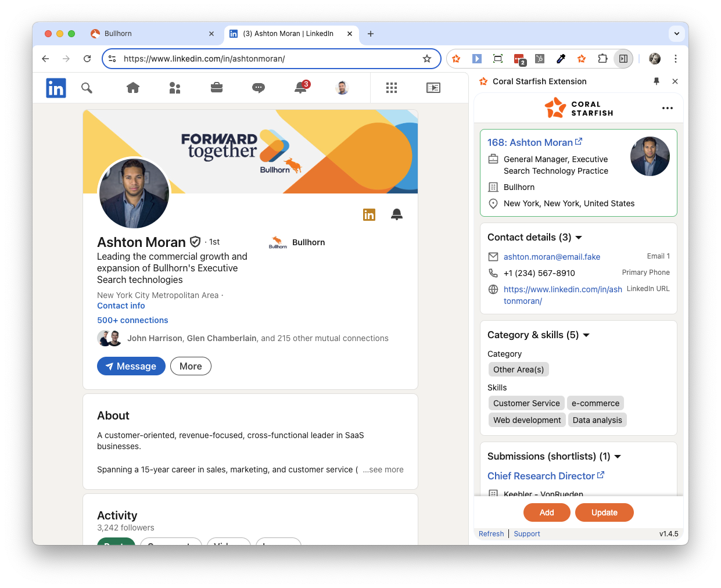Image resolution: width=721 pixels, height=588 pixels.
Task: Collapse the Category & skills section
Action: coord(586,335)
